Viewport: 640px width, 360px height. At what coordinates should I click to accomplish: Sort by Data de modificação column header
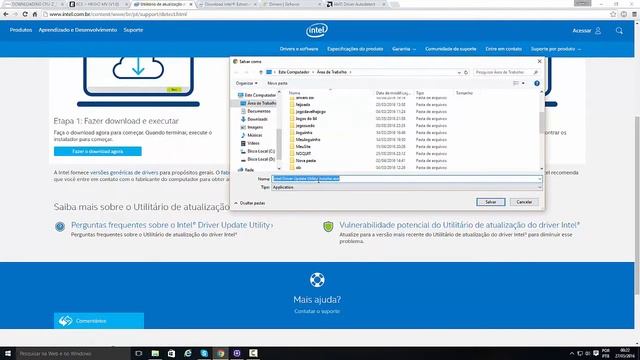(393, 93)
